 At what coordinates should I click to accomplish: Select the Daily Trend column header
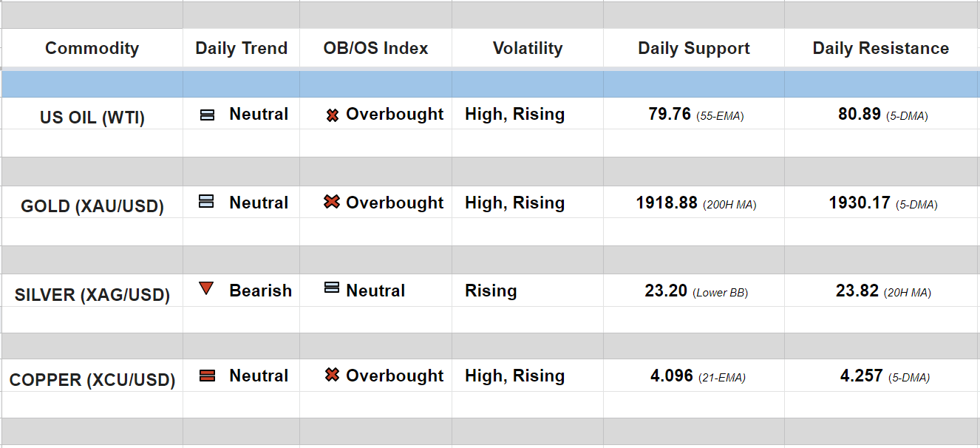(x=241, y=49)
